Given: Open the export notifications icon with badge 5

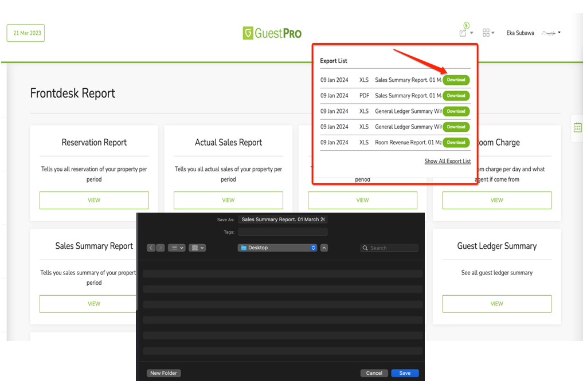Looking at the screenshot, I should [x=463, y=32].
